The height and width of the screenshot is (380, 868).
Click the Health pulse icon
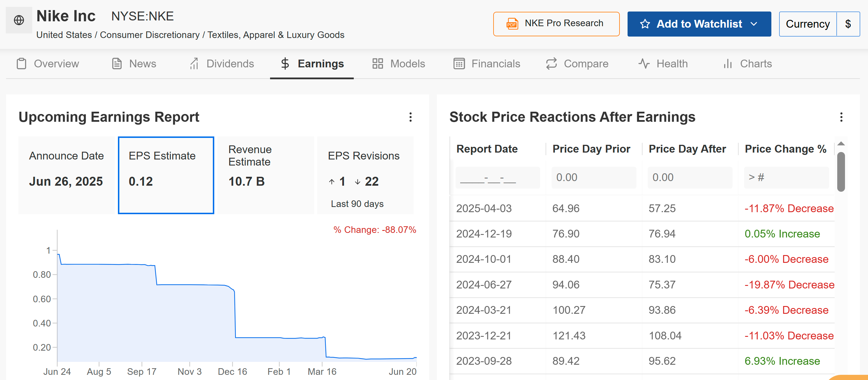(x=644, y=64)
